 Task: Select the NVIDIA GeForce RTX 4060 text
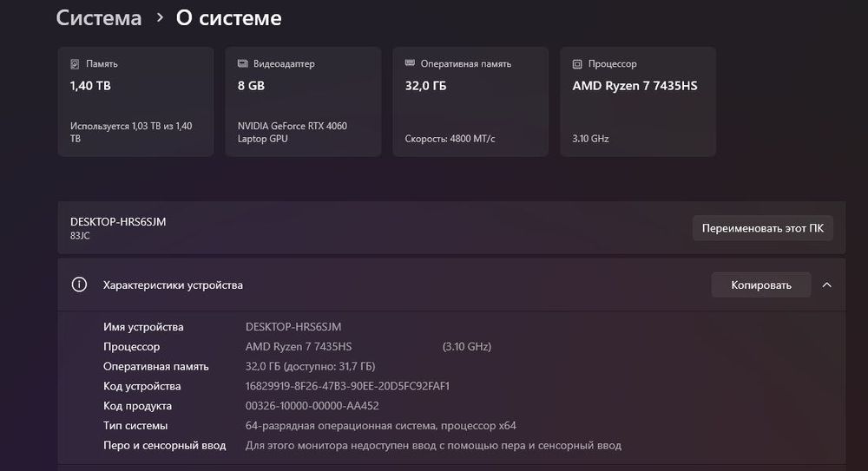pos(292,132)
